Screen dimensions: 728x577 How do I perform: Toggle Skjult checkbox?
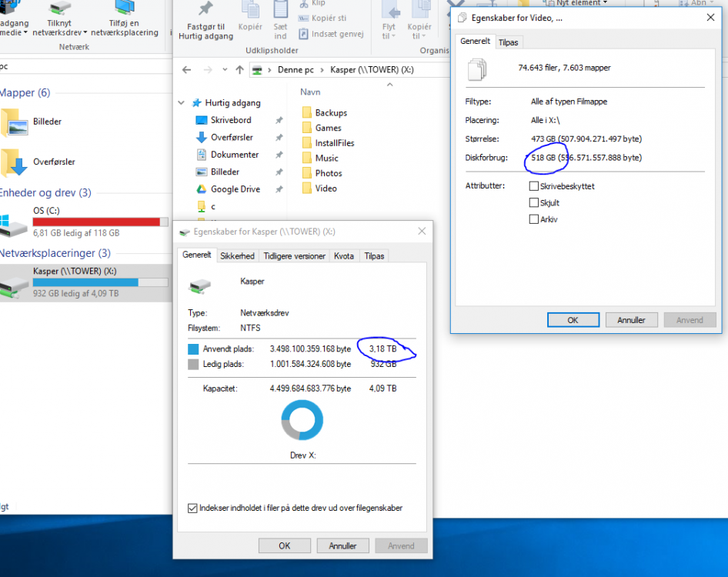[x=534, y=203]
